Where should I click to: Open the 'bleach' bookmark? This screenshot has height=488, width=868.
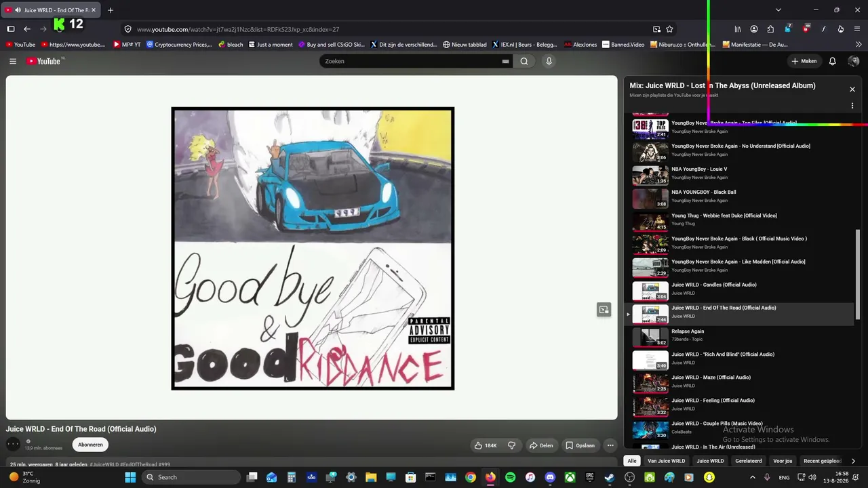[231, 45]
